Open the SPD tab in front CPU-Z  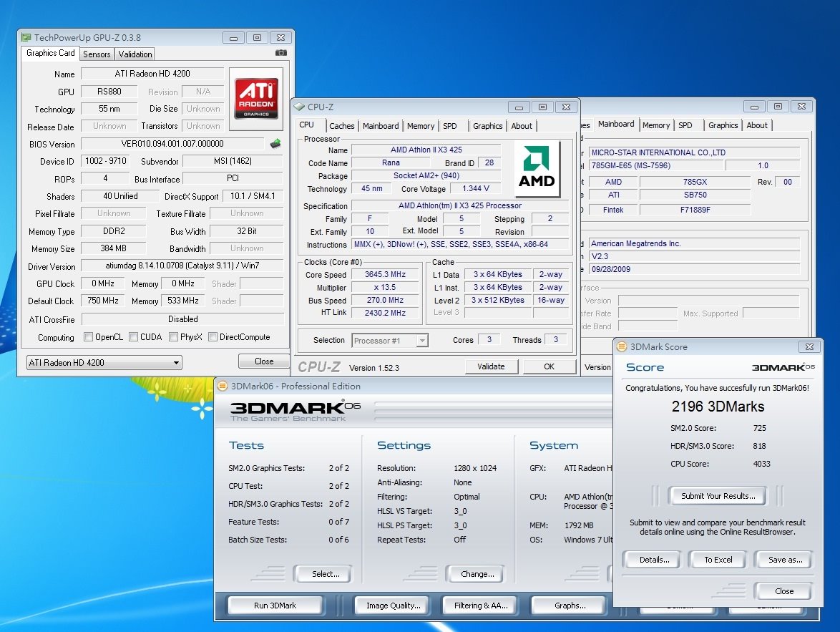[450, 126]
